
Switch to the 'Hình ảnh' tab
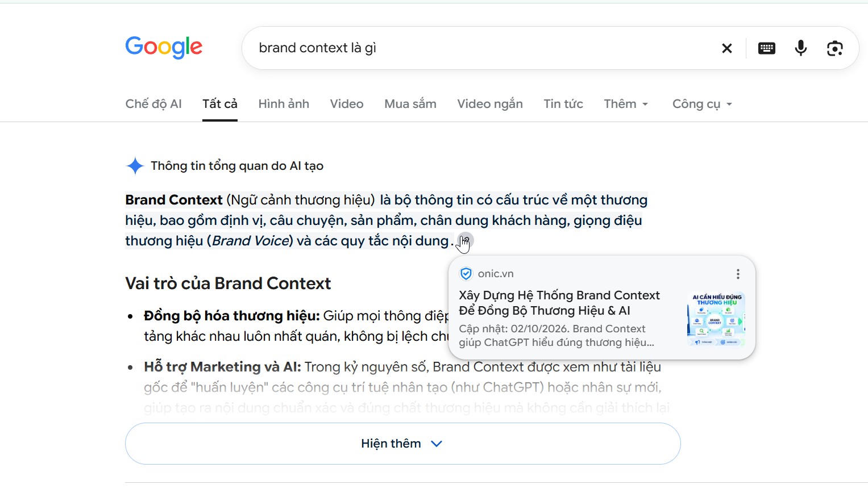284,104
